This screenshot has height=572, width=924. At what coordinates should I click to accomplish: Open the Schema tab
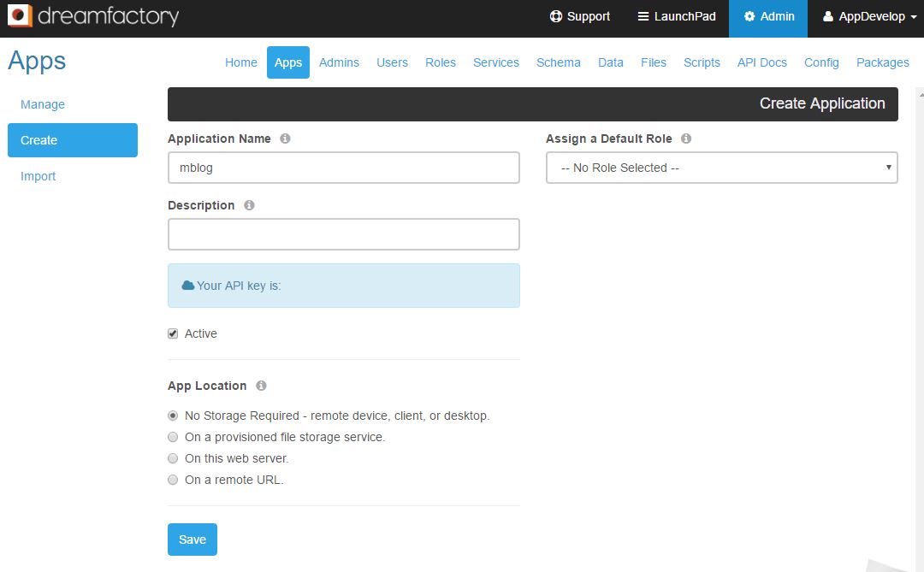(x=558, y=62)
